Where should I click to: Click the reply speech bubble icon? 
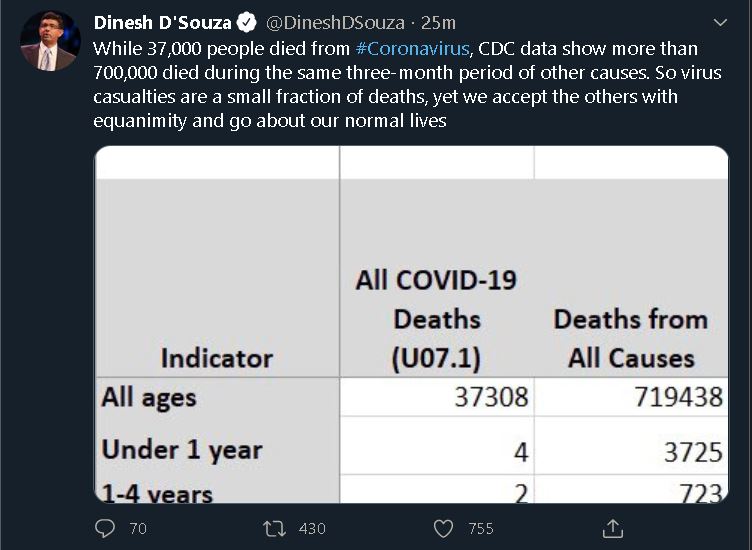pos(105,528)
